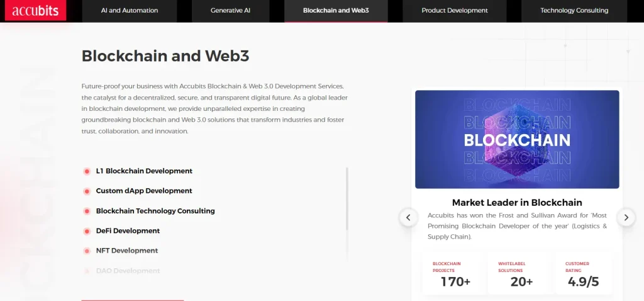Click the Blockchain banner image
This screenshot has height=301, width=644.
[517, 139]
